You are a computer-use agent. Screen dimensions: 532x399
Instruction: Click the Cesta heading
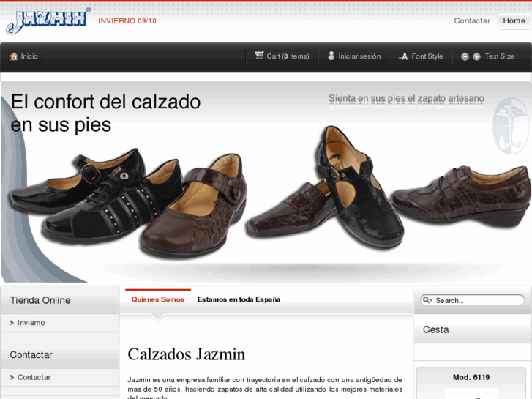[x=435, y=329]
